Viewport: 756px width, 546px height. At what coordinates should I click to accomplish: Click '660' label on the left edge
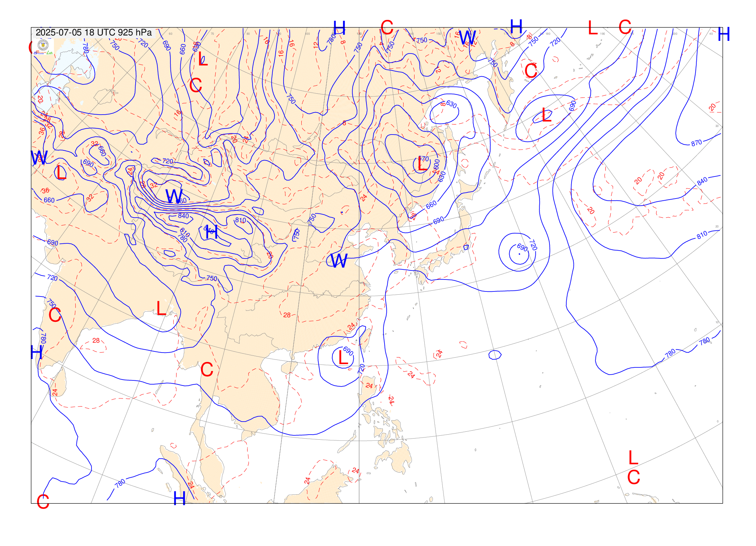click(49, 200)
